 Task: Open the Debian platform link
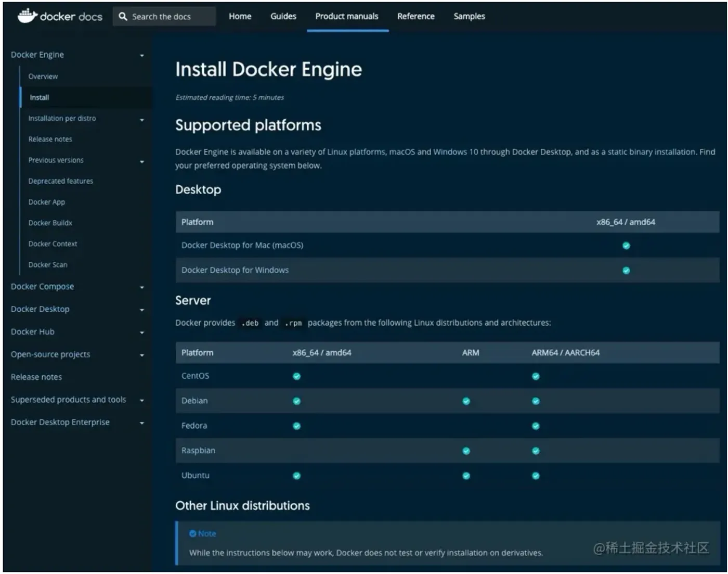coord(194,401)
